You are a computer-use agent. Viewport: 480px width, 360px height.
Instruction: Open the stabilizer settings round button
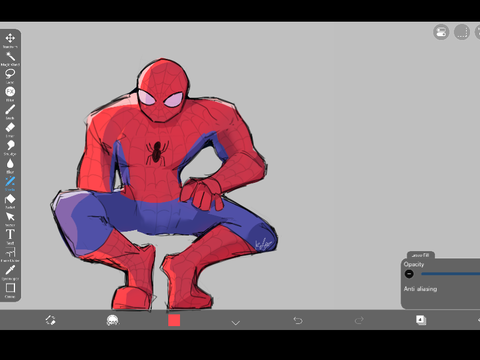pyautogui.click(x=441, y=32)
